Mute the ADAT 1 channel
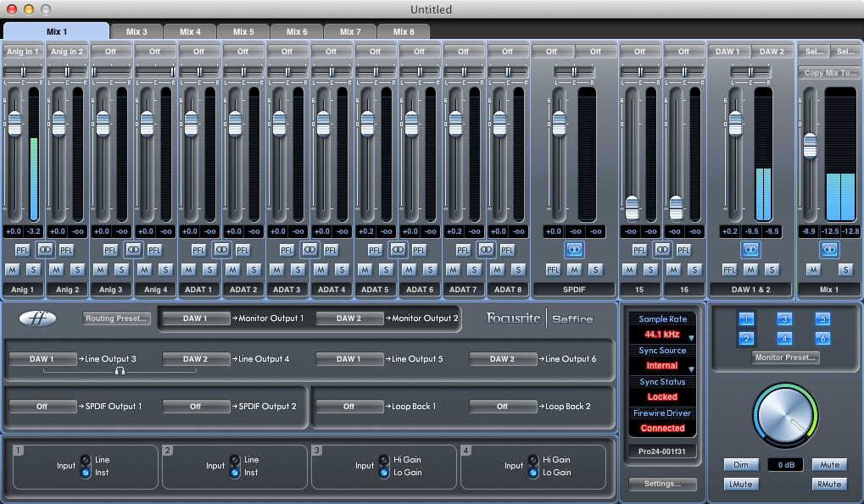The height and width of the screenshot is (504, 864). click(x=188, y=269)
